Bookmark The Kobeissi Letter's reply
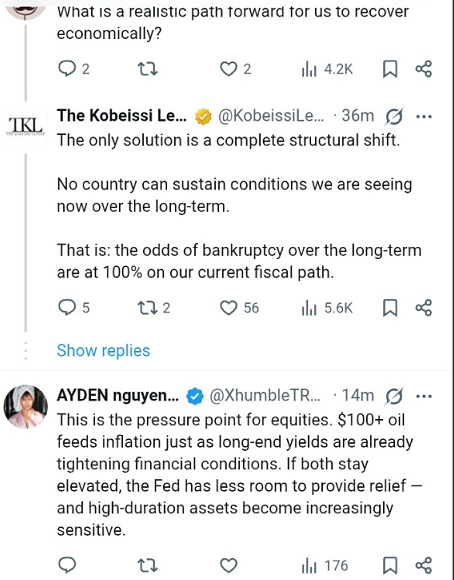 pos(390,308)
